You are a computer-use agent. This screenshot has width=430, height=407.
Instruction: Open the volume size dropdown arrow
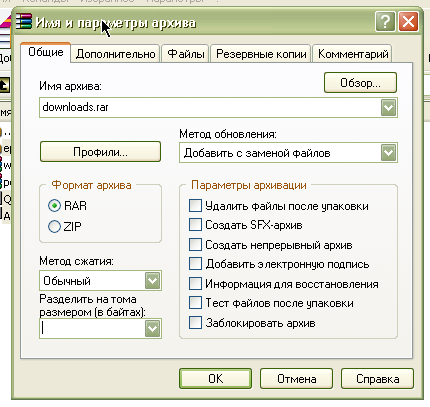pos(153,329)
